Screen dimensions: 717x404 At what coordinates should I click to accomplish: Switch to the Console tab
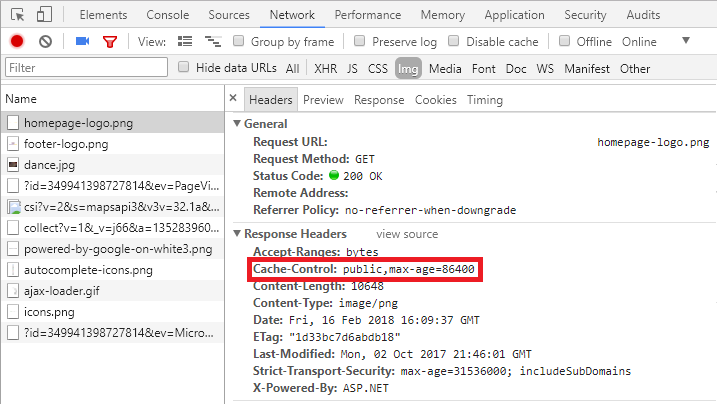coord(167,15)
